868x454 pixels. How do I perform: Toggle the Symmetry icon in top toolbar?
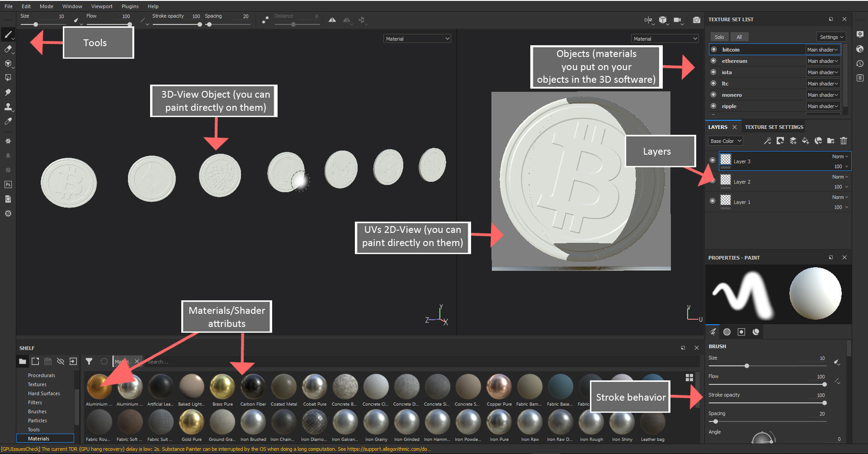[x=332, y=20]
